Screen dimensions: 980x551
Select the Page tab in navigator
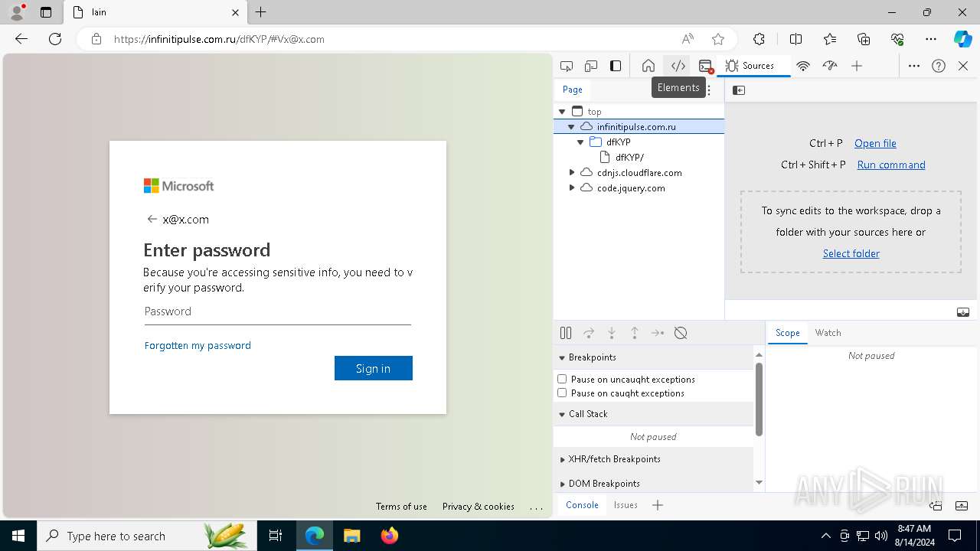coord(573,90)
